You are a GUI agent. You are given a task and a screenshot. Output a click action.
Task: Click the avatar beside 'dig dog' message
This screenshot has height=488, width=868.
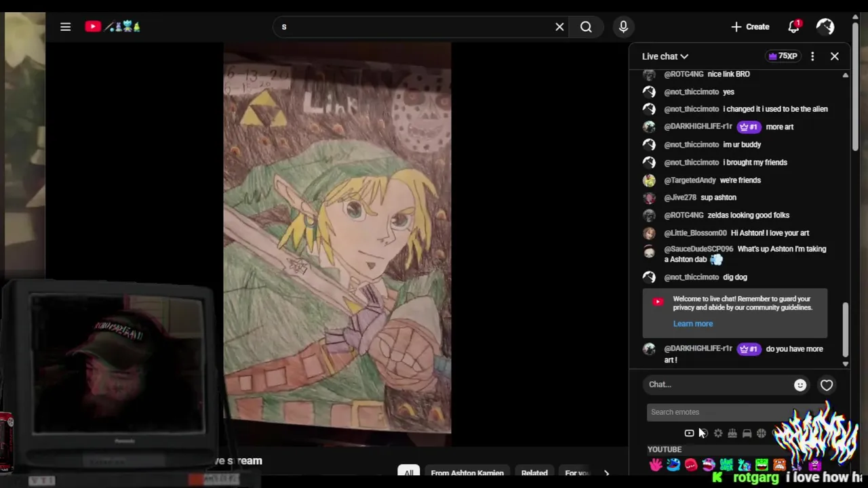coord(649,277)
